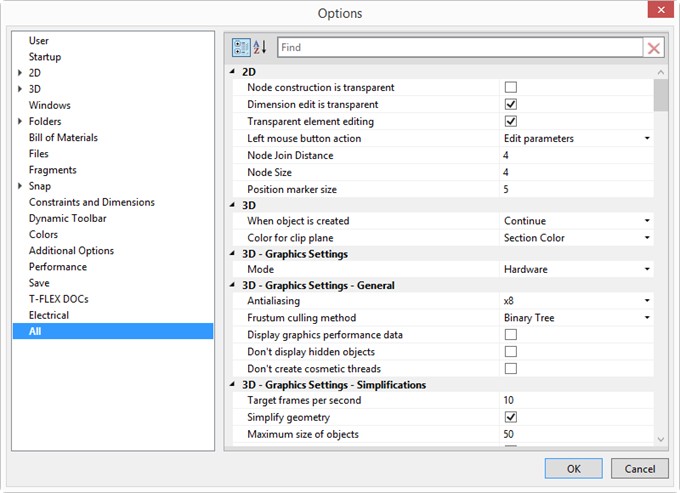Click the Cancel button

[x=640, y=468]
